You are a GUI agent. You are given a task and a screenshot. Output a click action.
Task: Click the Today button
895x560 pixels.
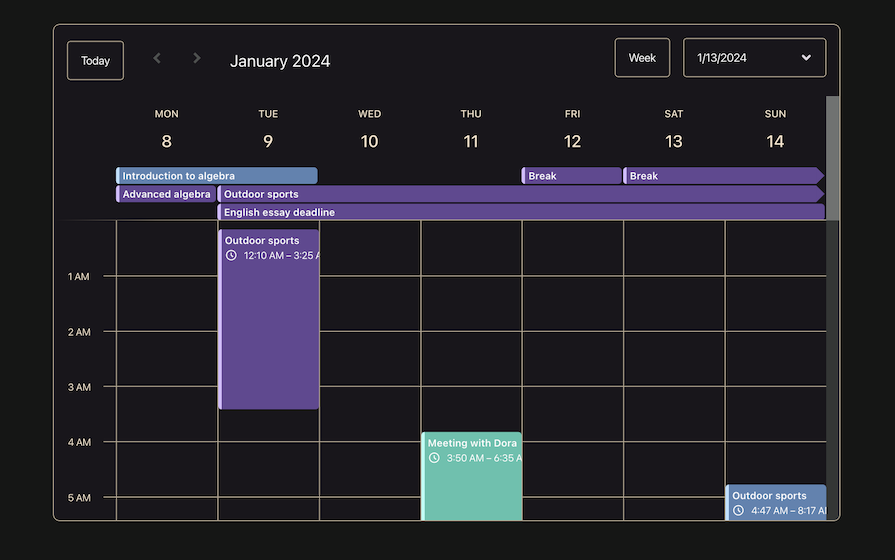coord(95,60)
